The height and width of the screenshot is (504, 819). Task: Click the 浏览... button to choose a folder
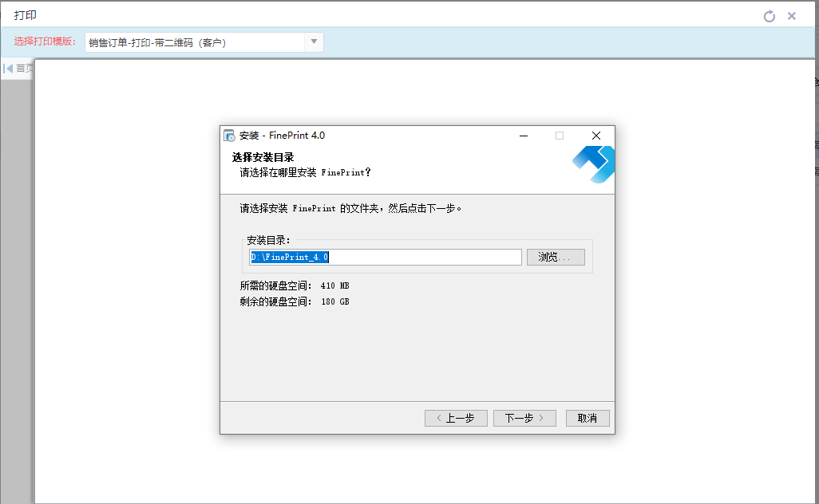tap(555, 257)
